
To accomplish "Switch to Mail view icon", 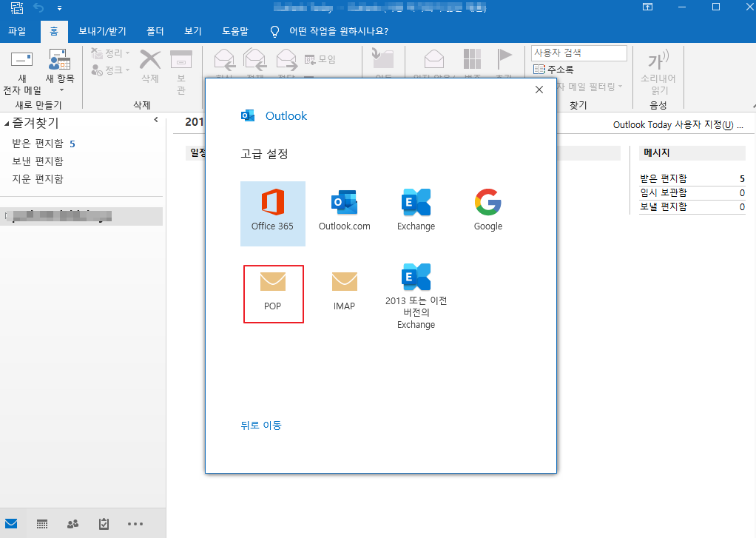I will 11,523.
